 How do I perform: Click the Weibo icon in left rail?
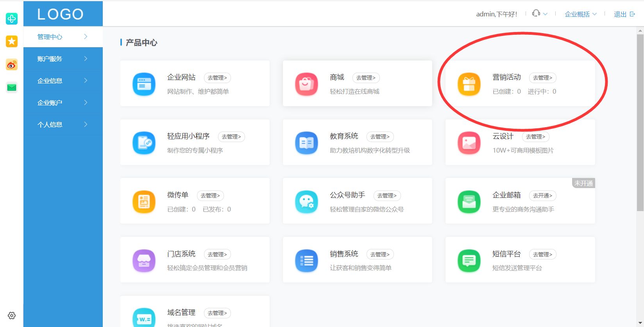click(x=12, y=64)
